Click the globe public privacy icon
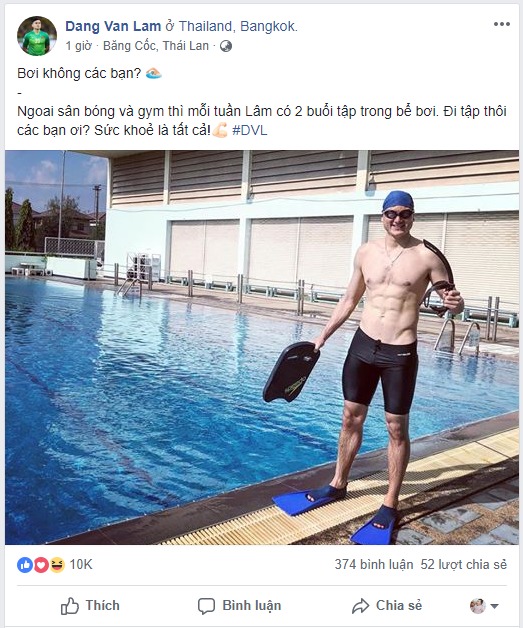523x628 pixels. [x=226, y=46]
